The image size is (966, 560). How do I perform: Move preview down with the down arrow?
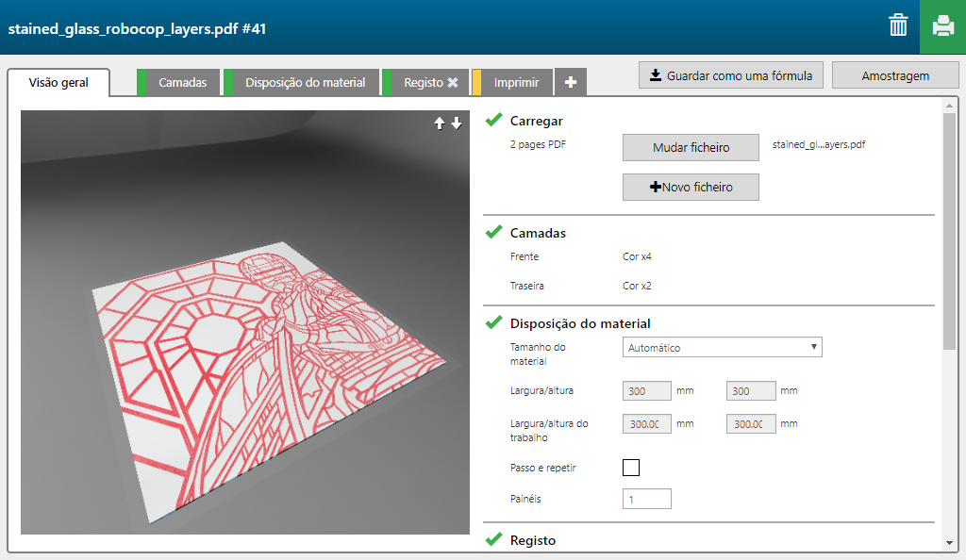tap(457, 124)
